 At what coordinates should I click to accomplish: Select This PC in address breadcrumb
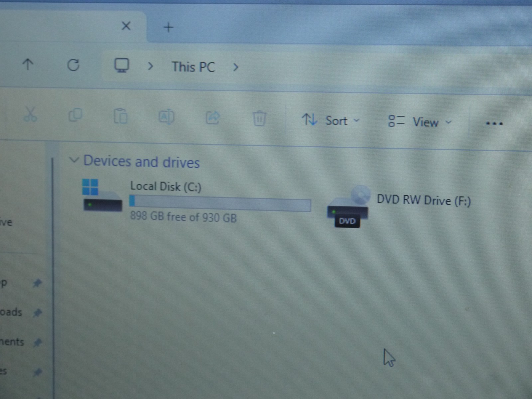coord(193,67)
